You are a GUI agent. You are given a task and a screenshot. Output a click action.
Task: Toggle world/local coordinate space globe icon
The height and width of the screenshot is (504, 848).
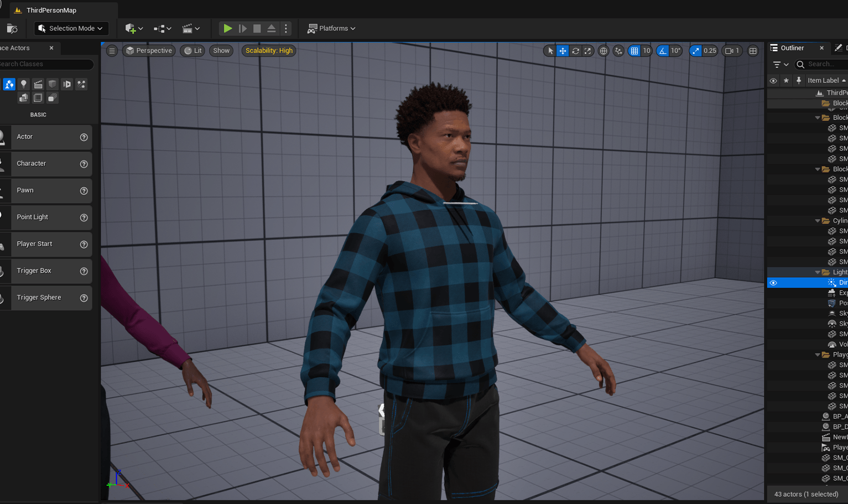[x=604, y=51]
